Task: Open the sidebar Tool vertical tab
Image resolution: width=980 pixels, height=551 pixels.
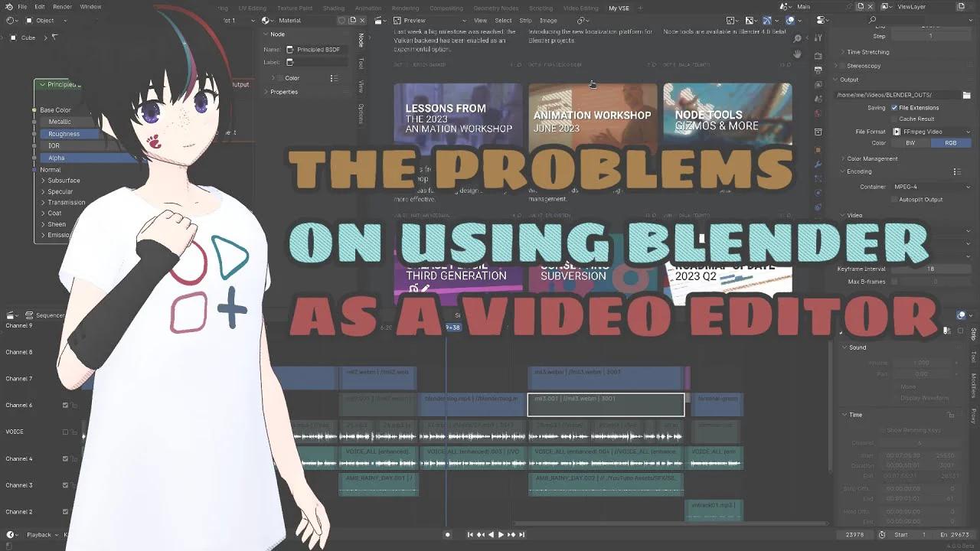Action: coord(361,64)
